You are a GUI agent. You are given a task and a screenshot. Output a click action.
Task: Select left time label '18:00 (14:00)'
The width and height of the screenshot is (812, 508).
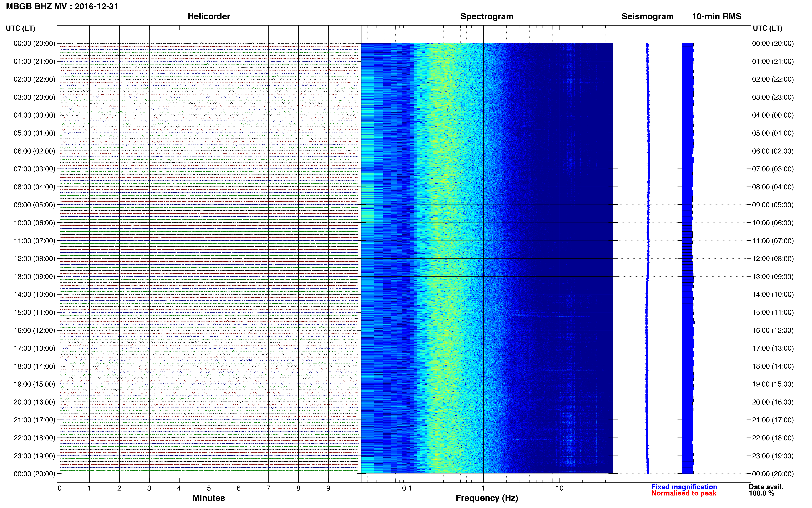pos(34,366)
